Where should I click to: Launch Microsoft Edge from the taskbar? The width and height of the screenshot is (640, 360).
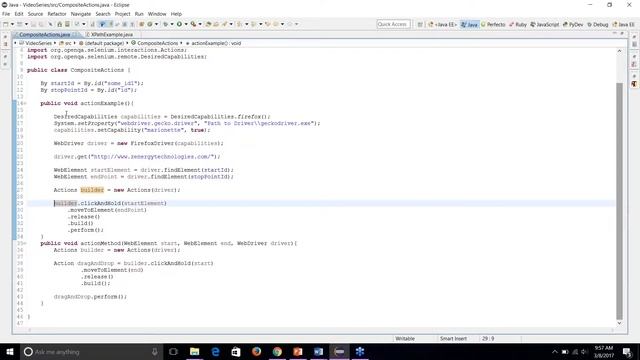(x=215, y=351)
